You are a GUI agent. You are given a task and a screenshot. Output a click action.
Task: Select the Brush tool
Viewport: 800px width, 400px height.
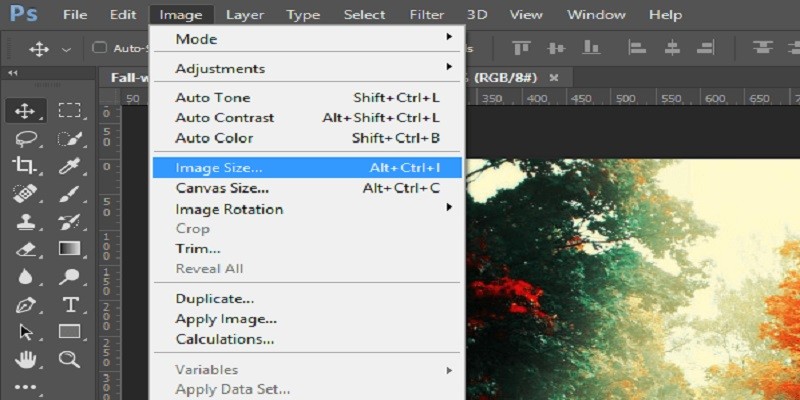click(69, 194)
